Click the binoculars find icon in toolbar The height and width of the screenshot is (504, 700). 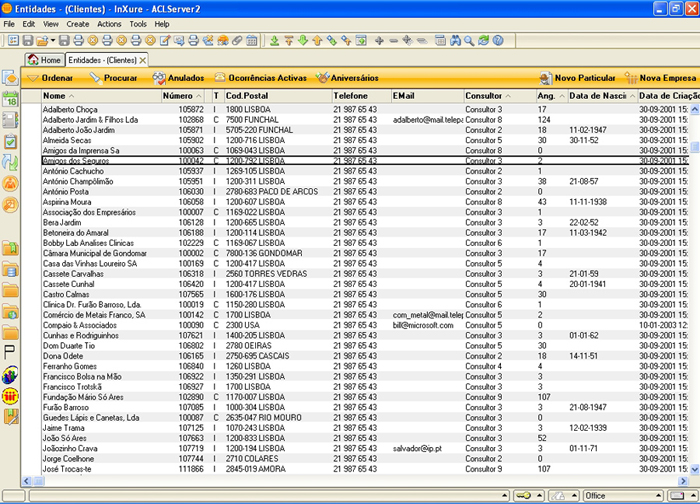click(x=456, y=41)
